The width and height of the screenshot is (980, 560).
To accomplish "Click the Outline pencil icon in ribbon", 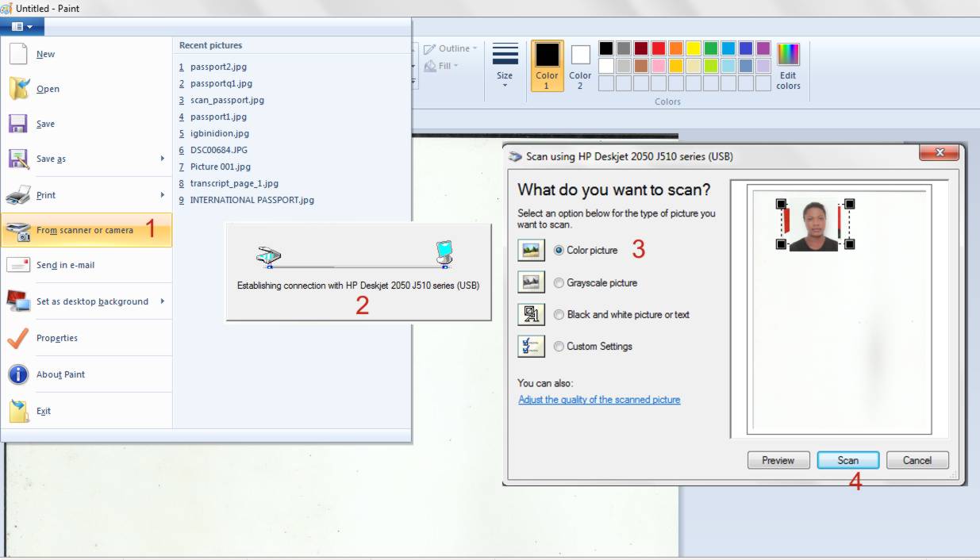I will point(430,49).
